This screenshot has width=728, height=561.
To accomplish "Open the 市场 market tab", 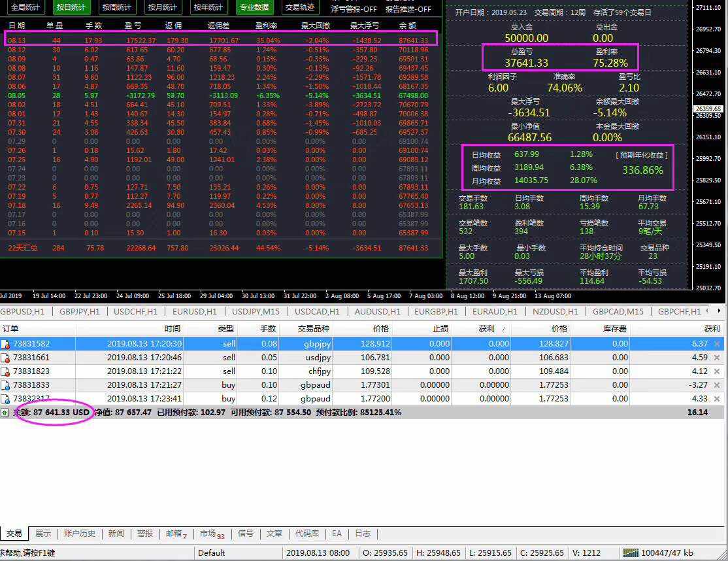I will click(x=212, y=534).
